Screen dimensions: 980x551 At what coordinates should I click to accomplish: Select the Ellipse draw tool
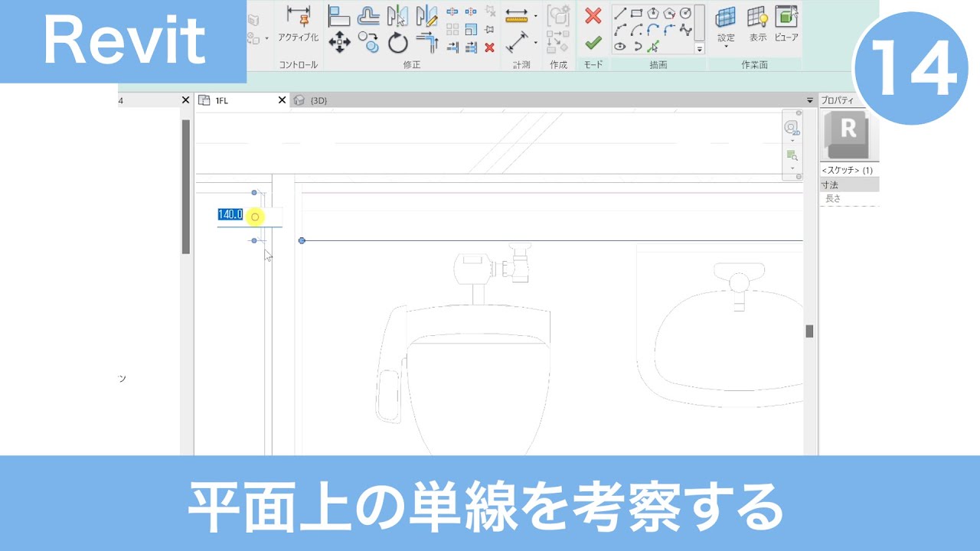pyautogui.click(x=620, y=47)
